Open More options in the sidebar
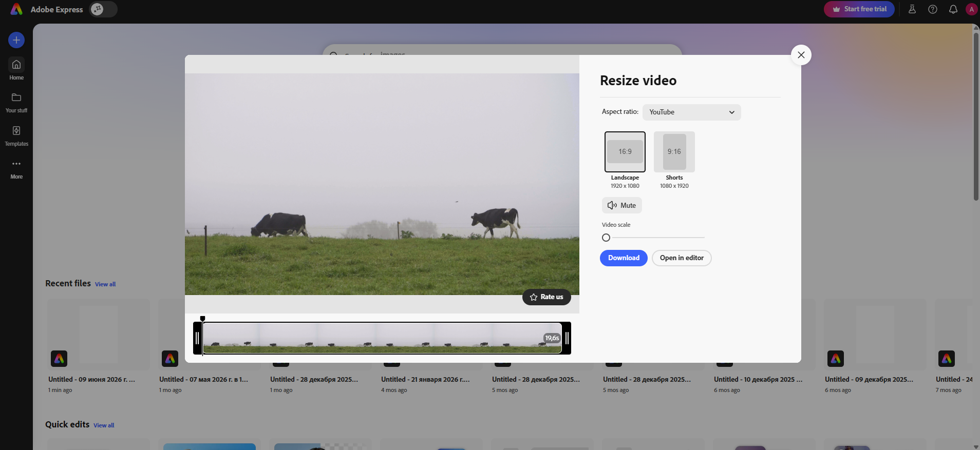 click(x=16, y=169)
